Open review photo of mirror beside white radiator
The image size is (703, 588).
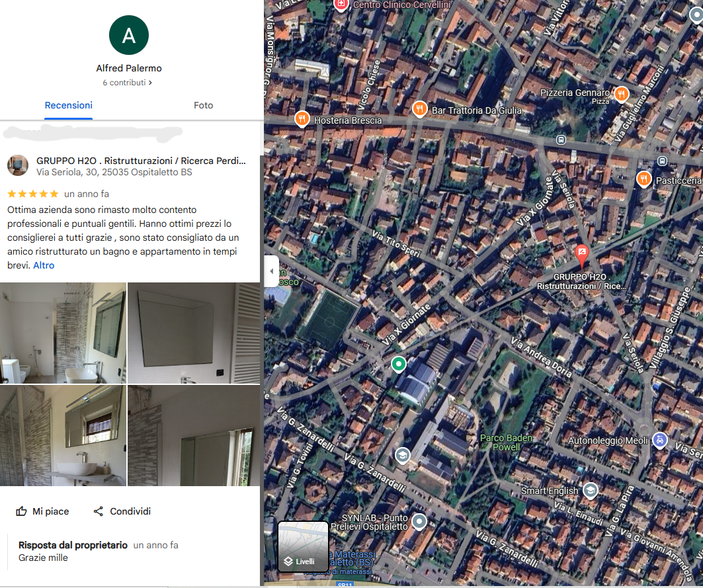coord(194,333)
